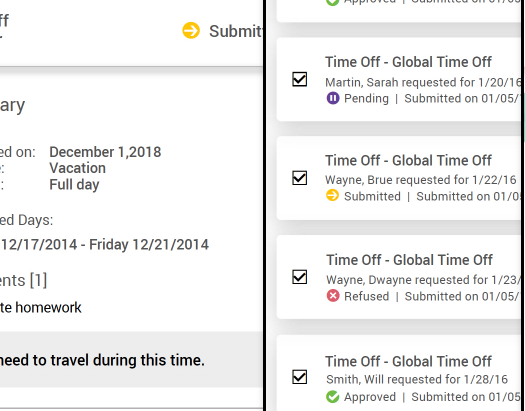Click the date range ending Friday 12/21/2014
525x411 pixels.
[x=104, y=244]
